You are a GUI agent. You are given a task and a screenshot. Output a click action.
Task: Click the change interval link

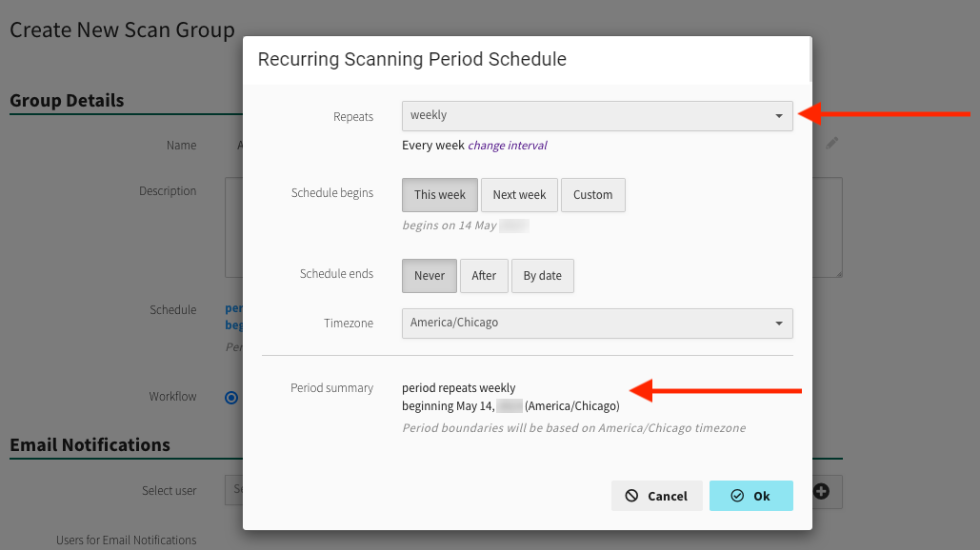tap(507, 146)
